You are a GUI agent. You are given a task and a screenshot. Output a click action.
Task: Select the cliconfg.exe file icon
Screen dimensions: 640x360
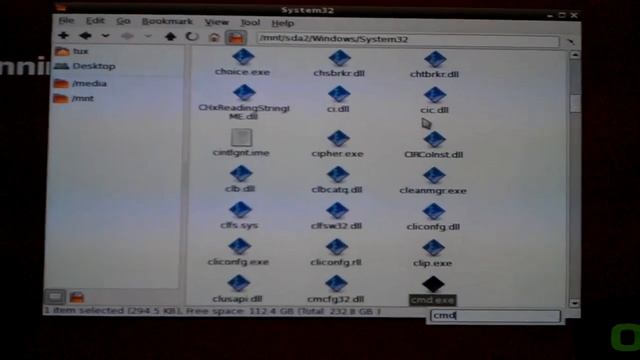point(239,247)
